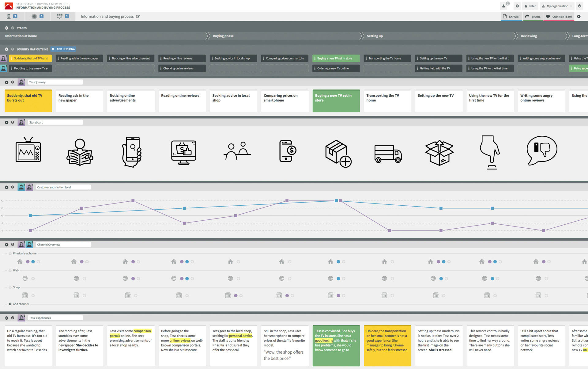Open Journey Map Outline settings gear

pos(6,49)
